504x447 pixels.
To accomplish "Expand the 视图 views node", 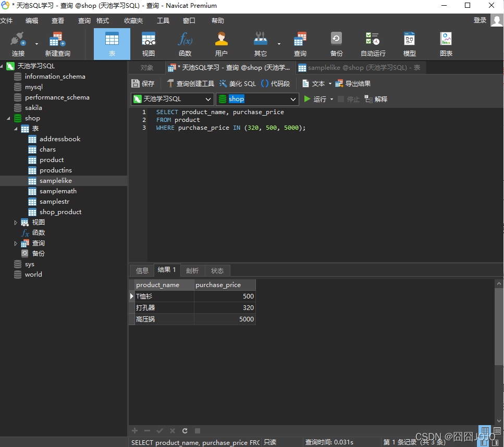I will click(16, 222).
